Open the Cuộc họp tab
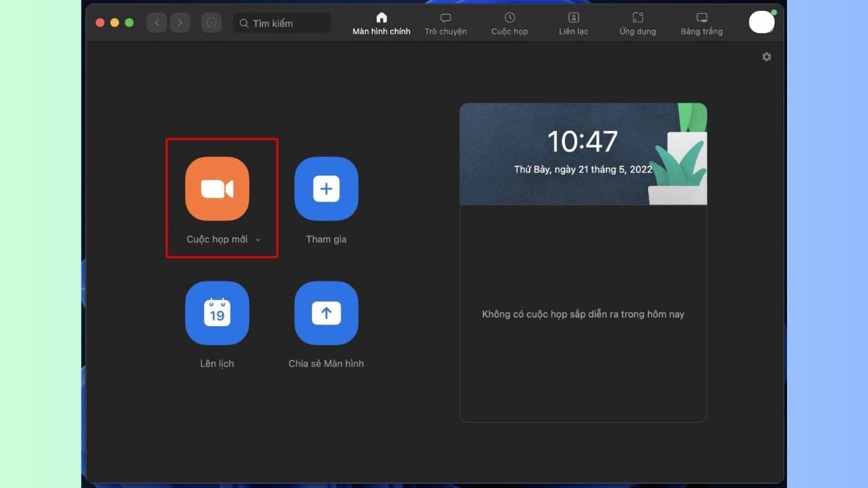868x488 pixels. pos(509,23)
